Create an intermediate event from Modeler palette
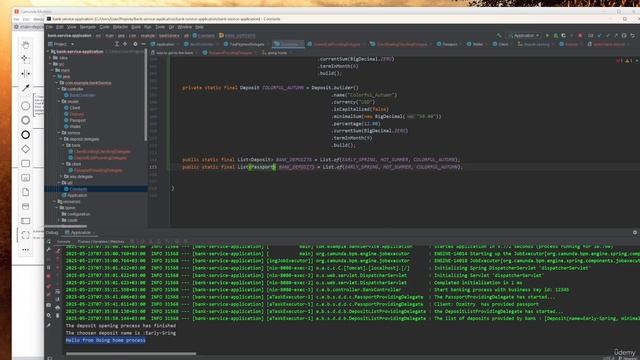Image resolution: width=640 pixels, height=360 pixels. [25, 120]
